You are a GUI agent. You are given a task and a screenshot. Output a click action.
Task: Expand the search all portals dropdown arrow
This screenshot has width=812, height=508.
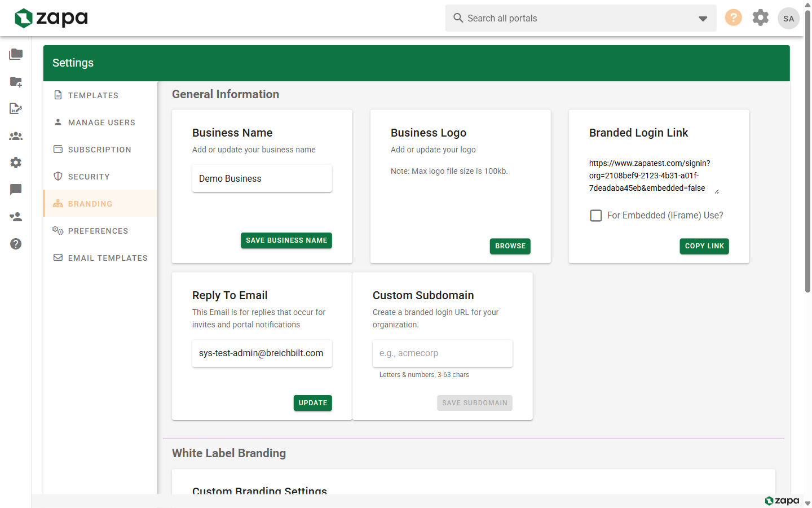703,19
